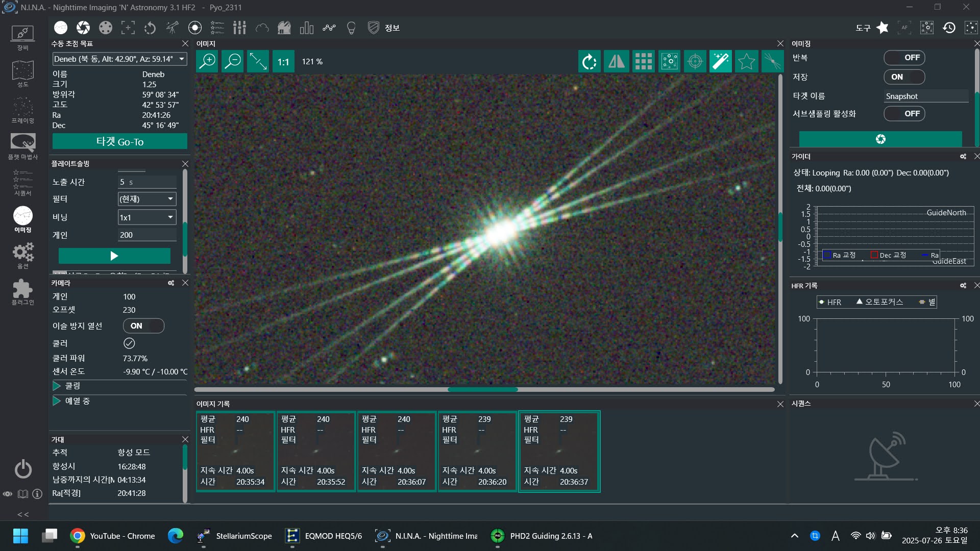Screen dimensions: 980x551
Task: Open the 옵션 options tab in sidebar
Action: 23,255
